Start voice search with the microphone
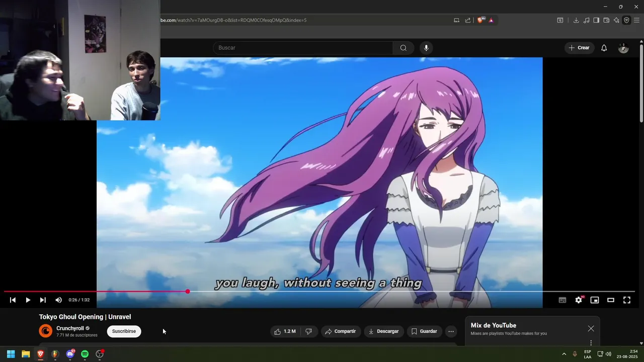644x362 pixels. [x=426, y=48]
